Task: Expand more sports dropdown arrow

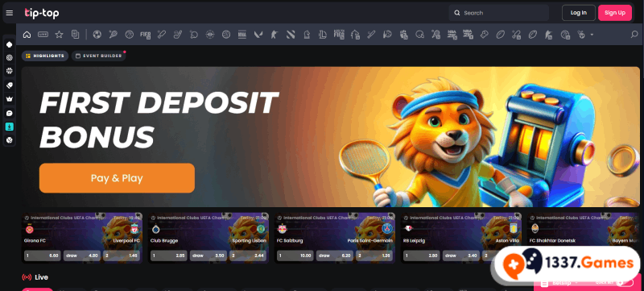Action: click(x=592, y=35)
